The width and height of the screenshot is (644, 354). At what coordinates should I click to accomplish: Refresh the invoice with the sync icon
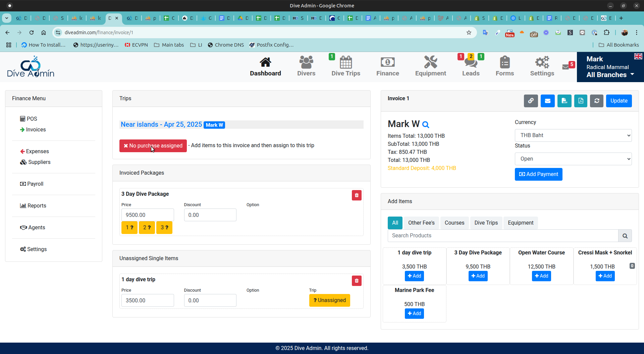click(597, 101)
